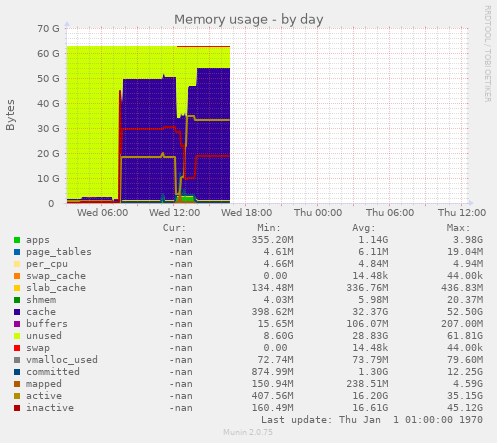Click the inactive avg value 16.61G
Screen dimensions: 497x443
pyautogui.click(x=370, y=408)
